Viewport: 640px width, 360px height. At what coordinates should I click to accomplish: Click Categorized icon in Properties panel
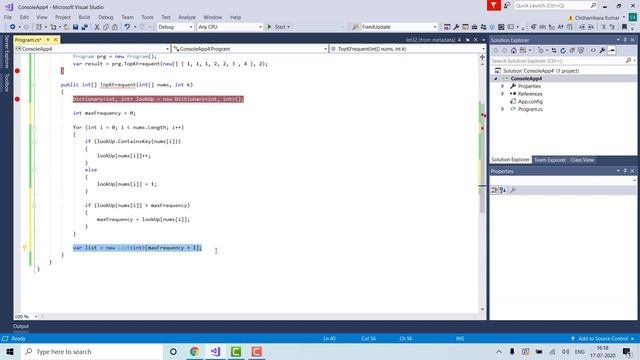click(495, 190)
